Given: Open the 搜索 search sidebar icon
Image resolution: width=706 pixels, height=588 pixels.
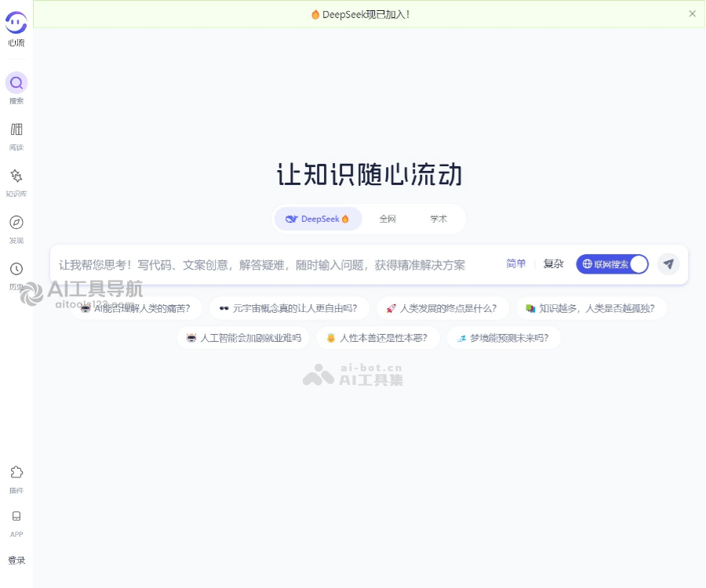Looking at the screenshot, I should (16, 83).
